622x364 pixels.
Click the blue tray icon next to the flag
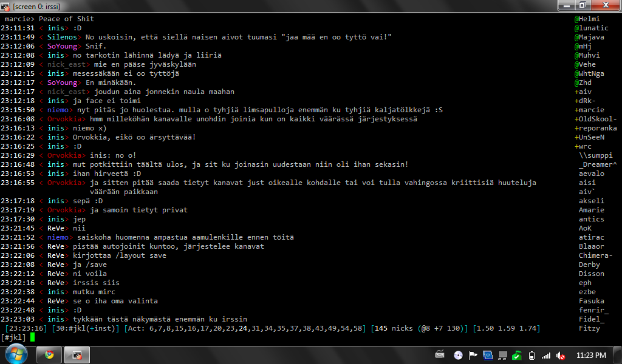click(488, 356)
